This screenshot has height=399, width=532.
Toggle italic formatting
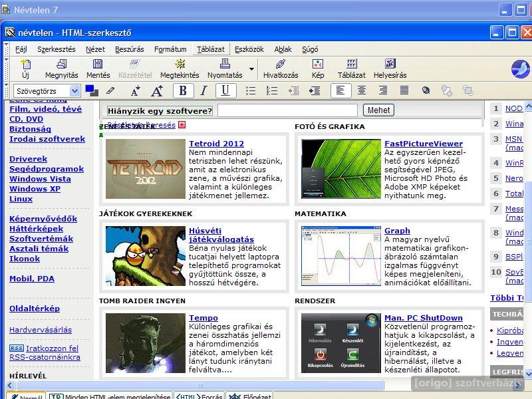point(203,90)
